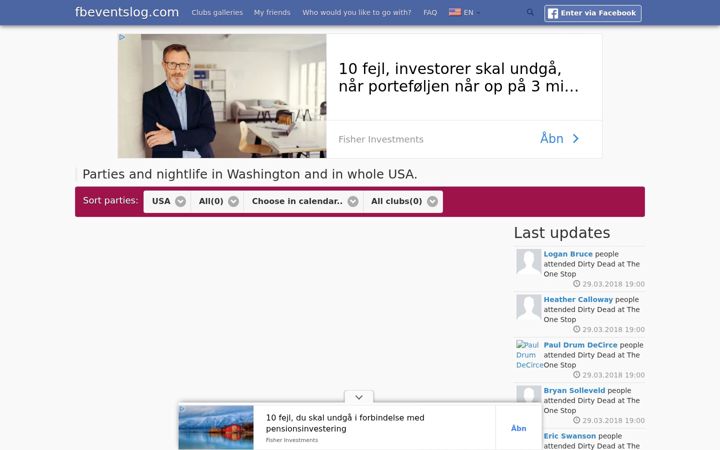Click Logan Bruce profile link
The image size is (720, 450).
568,254
